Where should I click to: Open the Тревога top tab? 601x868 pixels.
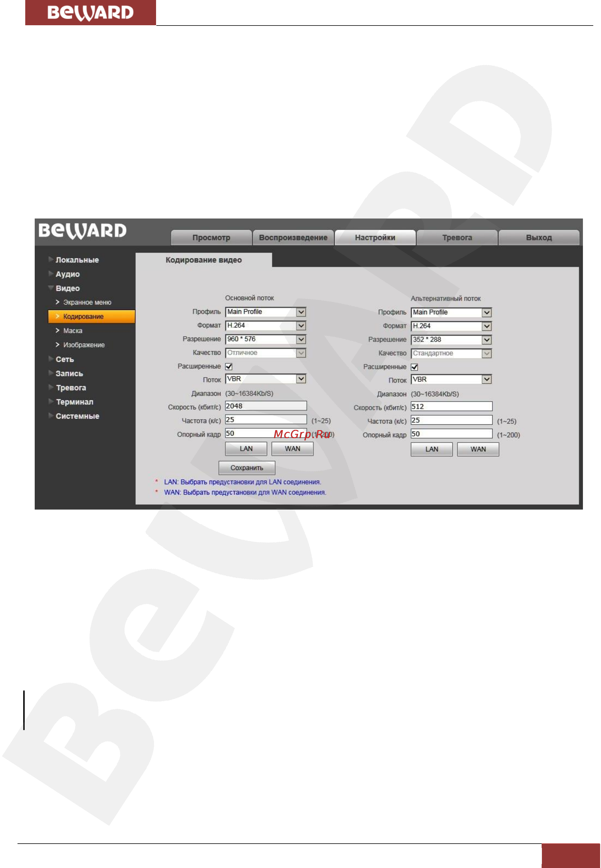(x=457, y=237)
